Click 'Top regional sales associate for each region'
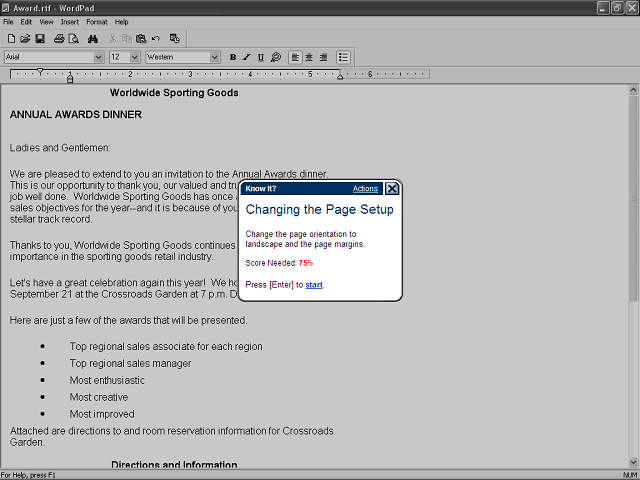The width and height of the screenshot is (640, 480). [166, 347]
